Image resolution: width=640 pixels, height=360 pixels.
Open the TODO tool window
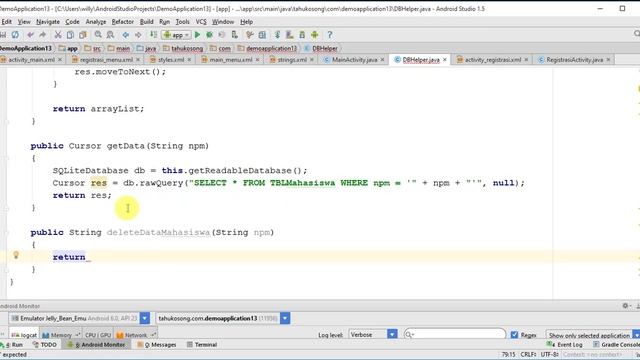click(45, 344)
